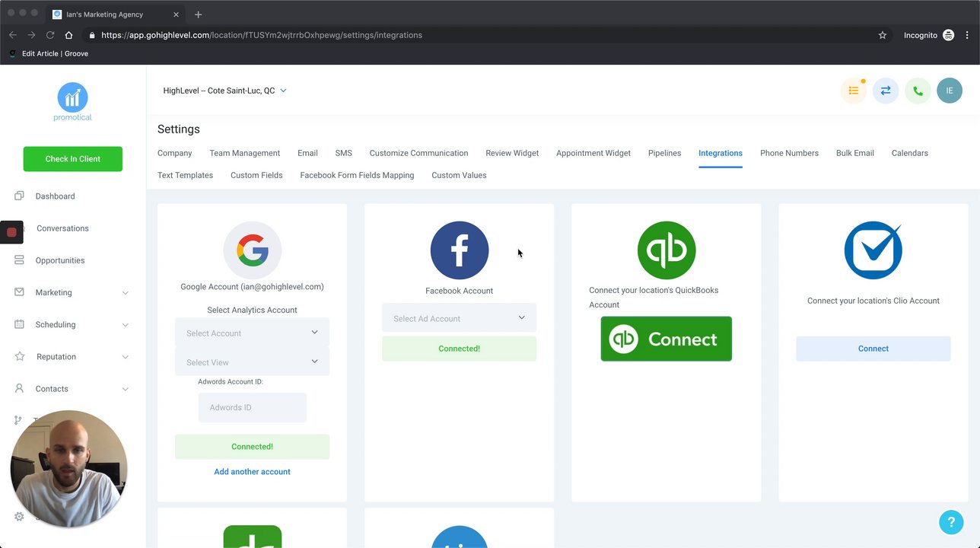Click Facebook Connected! status button
Image resolution: width=980 pixels, height=548 pixels.
pos(459,349)
